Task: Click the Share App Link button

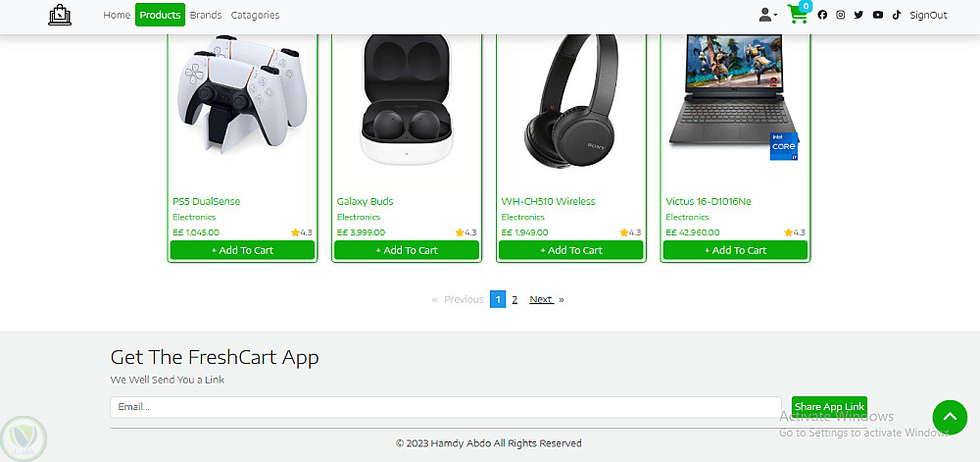Action: [x=829, y=406]
